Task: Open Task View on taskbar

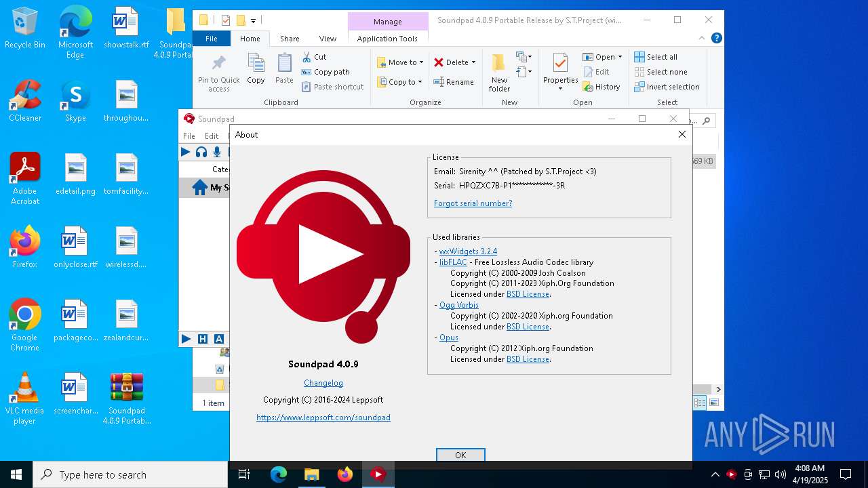Action: tap(244, 474)
